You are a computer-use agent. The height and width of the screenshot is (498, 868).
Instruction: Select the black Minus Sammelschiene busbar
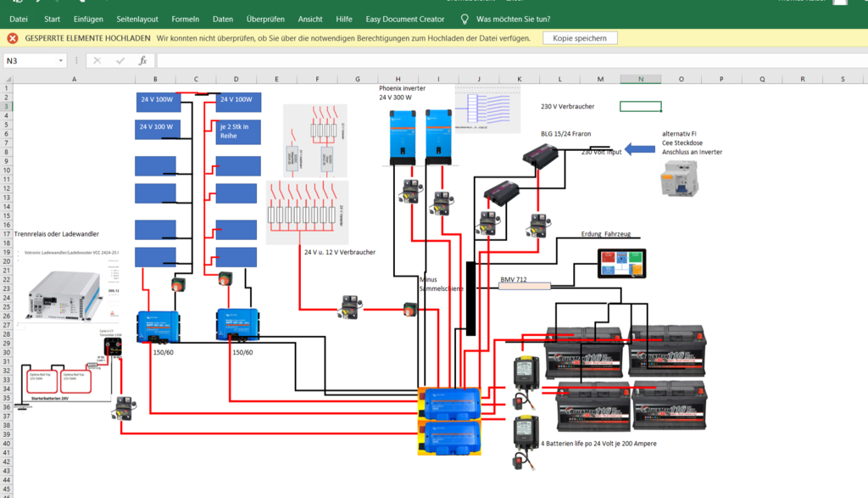click(470, 299)
